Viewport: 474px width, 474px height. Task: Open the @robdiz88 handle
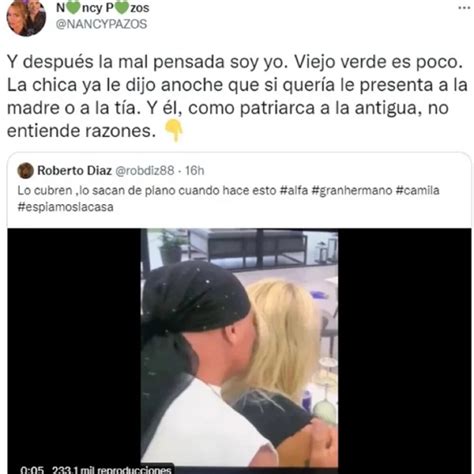(145, 170)
